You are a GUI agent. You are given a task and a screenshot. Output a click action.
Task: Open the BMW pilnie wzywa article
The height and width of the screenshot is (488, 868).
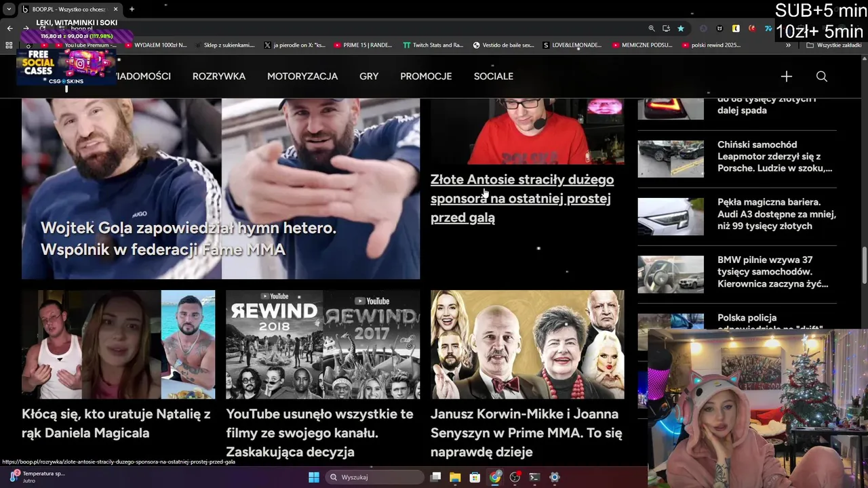(x=773, y=272)
